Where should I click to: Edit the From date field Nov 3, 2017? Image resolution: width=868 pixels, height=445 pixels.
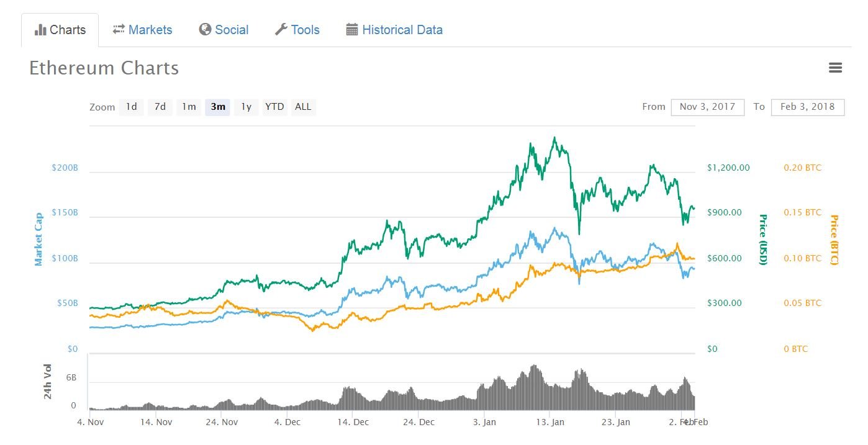707,107
